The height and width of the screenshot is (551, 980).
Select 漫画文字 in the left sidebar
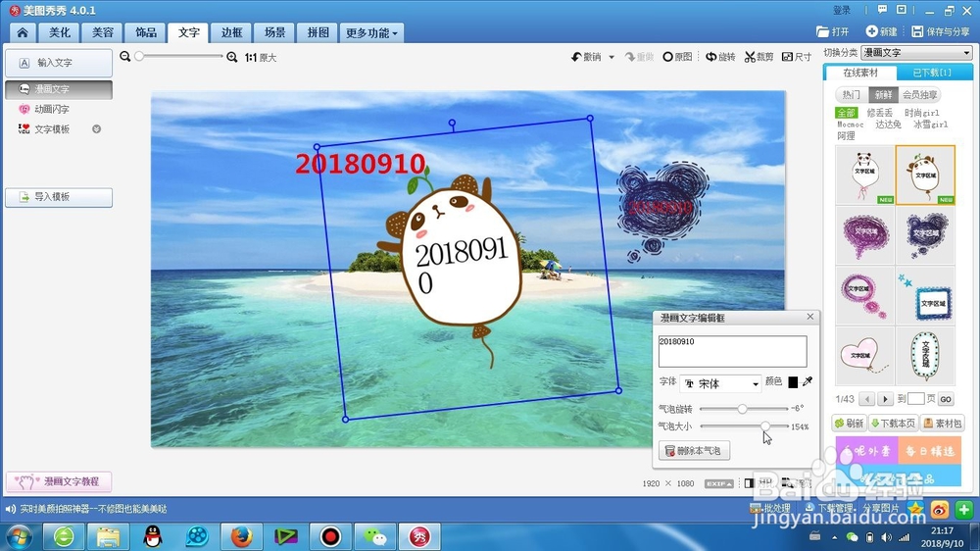[59, 89]
